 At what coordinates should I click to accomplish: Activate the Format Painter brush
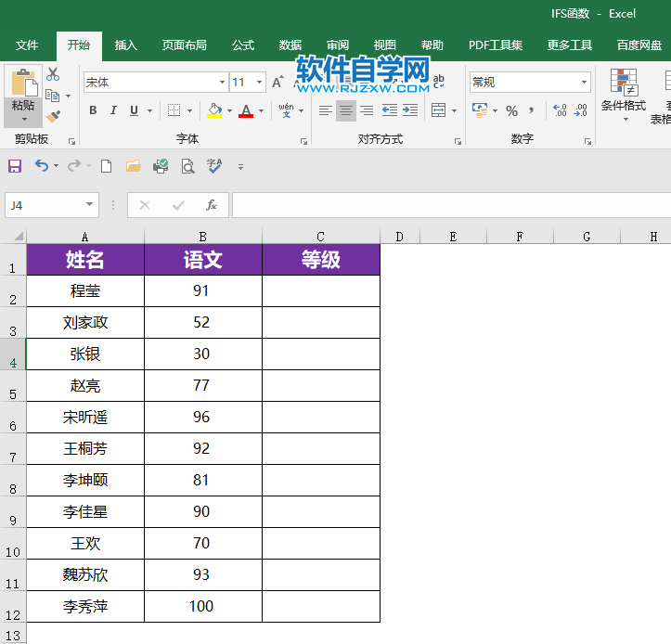(x=53, y=116)
